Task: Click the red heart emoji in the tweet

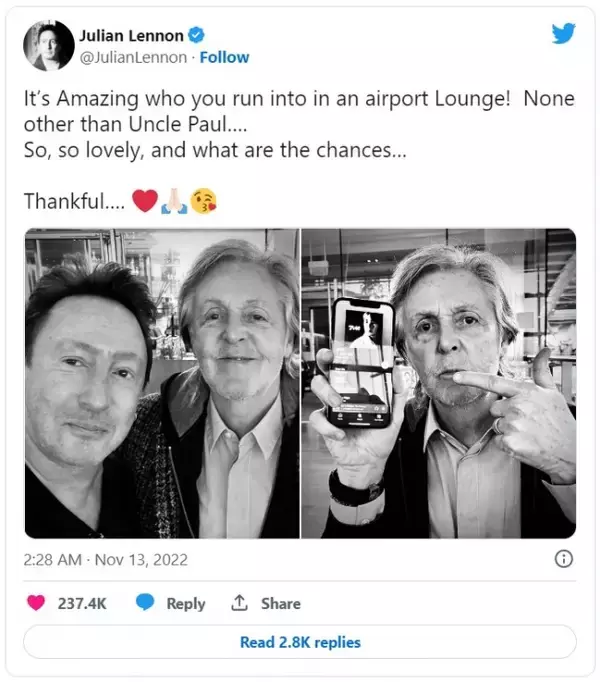Action: (144, 201)
